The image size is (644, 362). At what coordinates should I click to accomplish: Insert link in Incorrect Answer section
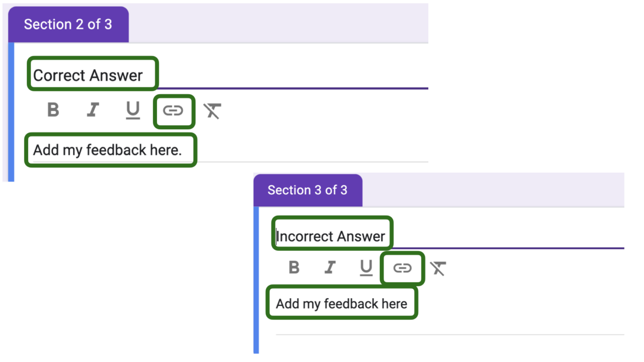[402, 268]
